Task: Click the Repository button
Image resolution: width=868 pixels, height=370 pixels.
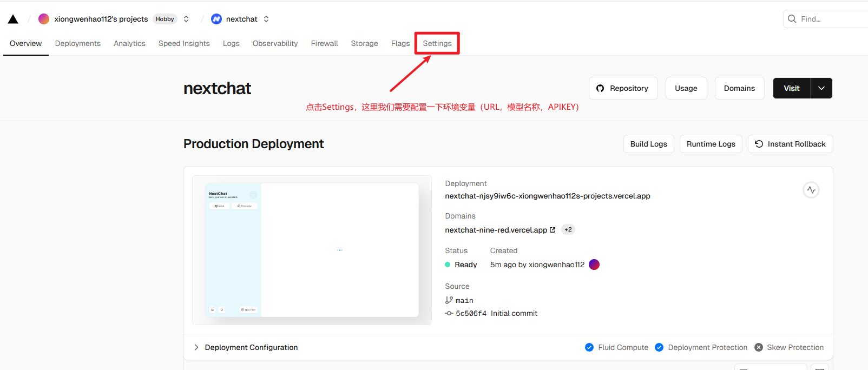Action: point(623,88)
